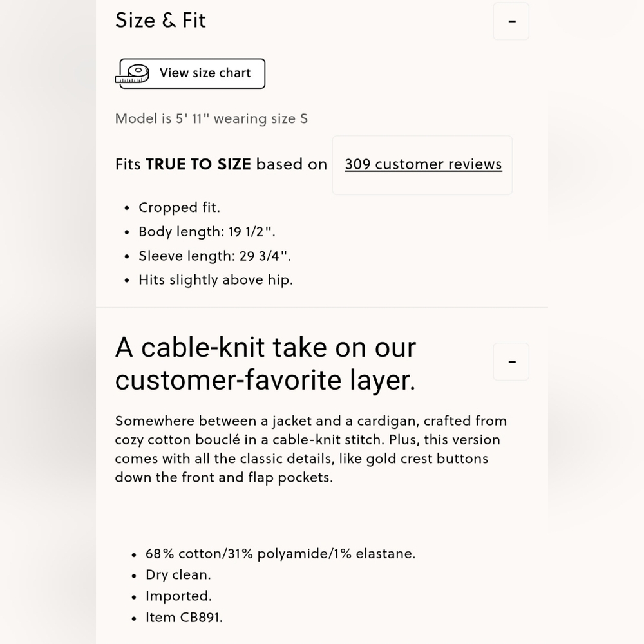Select the Dry clean care bullet
Screen dimensions: 644x644
coord(178,575)
